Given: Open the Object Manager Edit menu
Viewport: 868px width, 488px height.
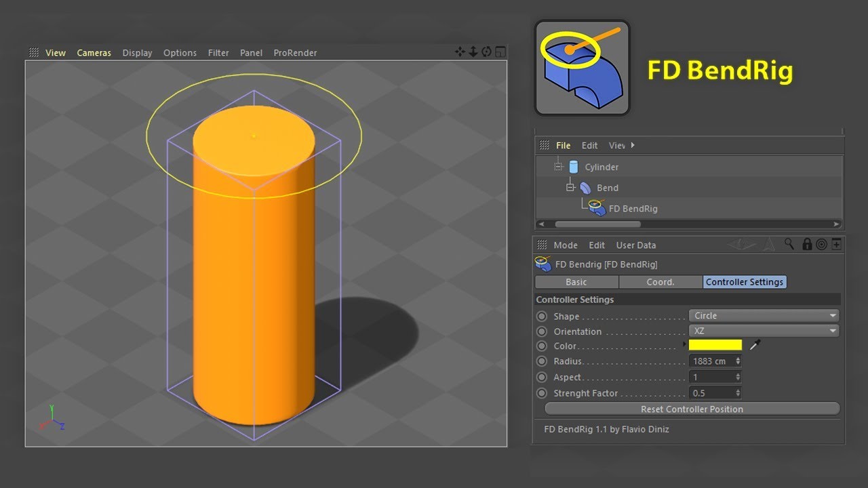Looking at the screenshot, I should click(590, 145).
